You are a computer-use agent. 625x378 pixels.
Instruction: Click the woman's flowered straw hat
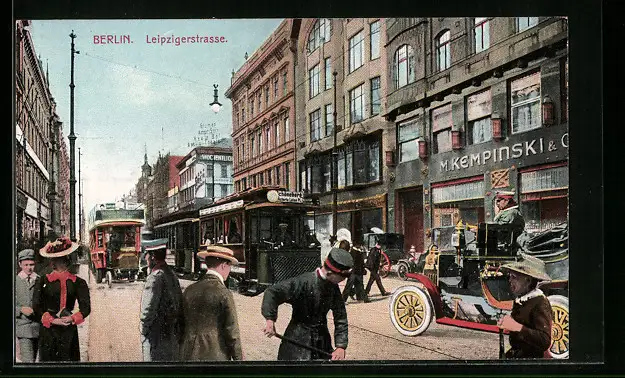[x=59, y=248]
